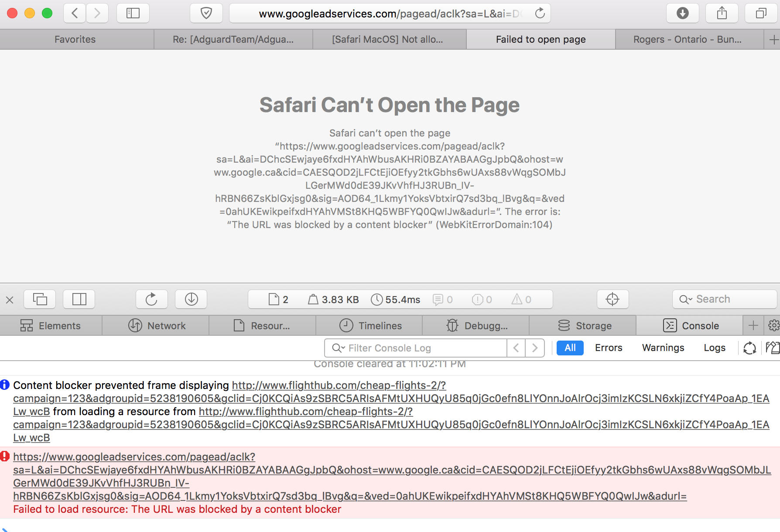This screenshot has width=780, height=532.
Task: Open inspector search options magnifier dropdown
Action: [686, 300]
